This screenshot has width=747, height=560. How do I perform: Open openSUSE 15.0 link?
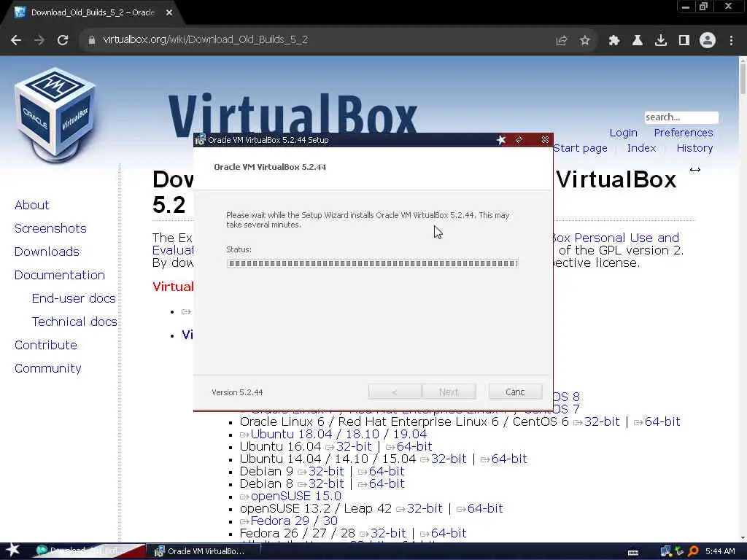click(x=296, y=496)
